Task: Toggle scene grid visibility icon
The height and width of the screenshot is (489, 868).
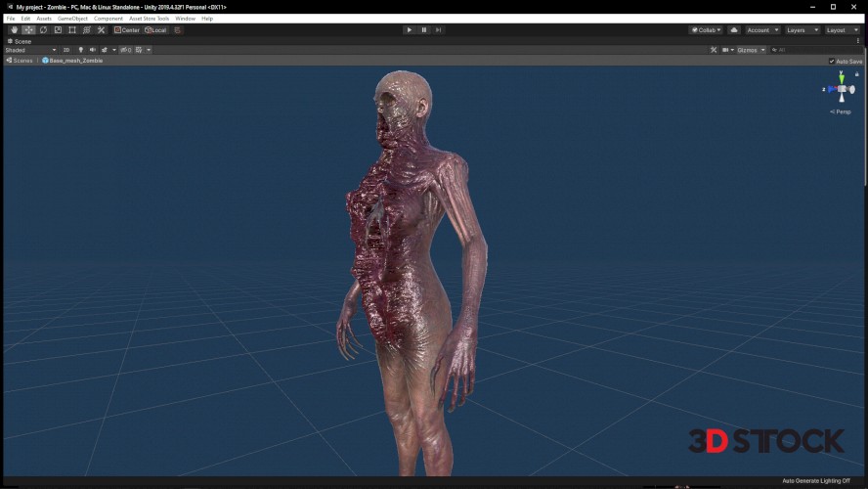Action: [139, 50]
